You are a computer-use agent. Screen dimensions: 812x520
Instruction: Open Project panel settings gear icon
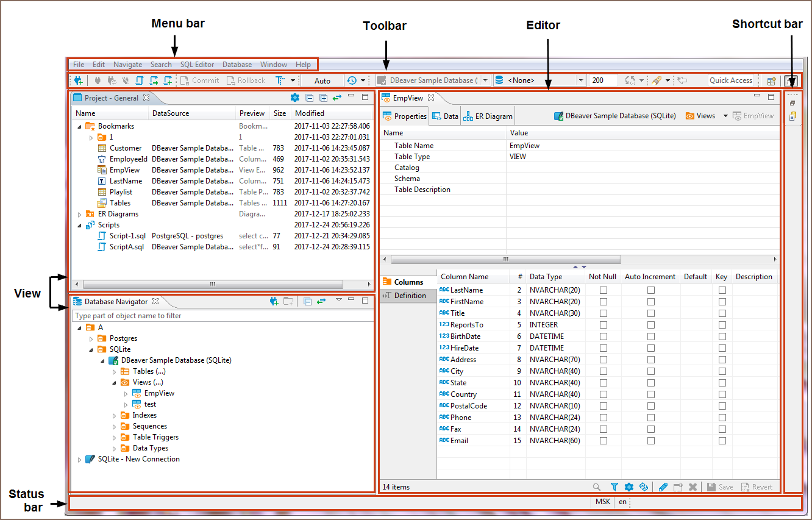click(x=295, y=98)
